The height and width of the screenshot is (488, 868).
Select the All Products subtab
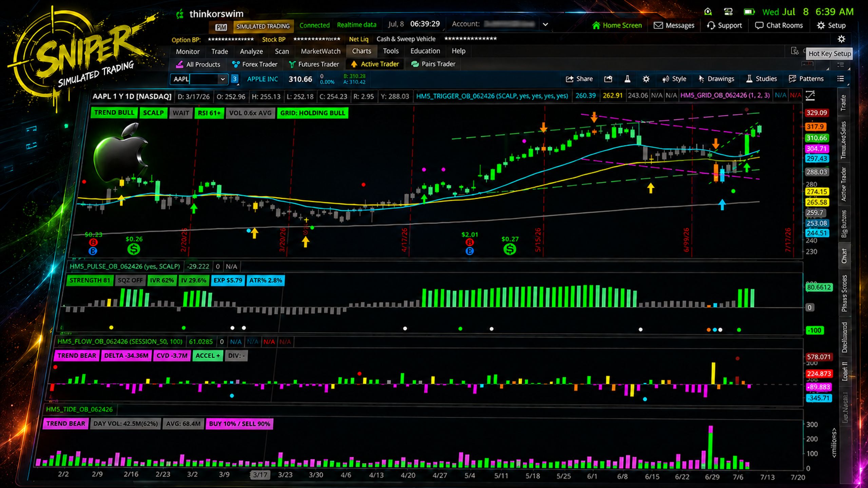point(198,64)
